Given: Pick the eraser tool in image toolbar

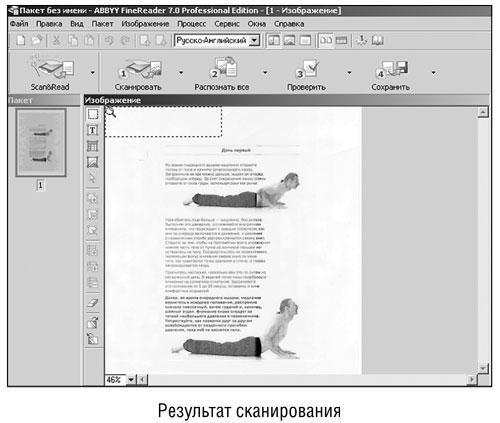Looking at the screenshot, I should click(92, 303).
